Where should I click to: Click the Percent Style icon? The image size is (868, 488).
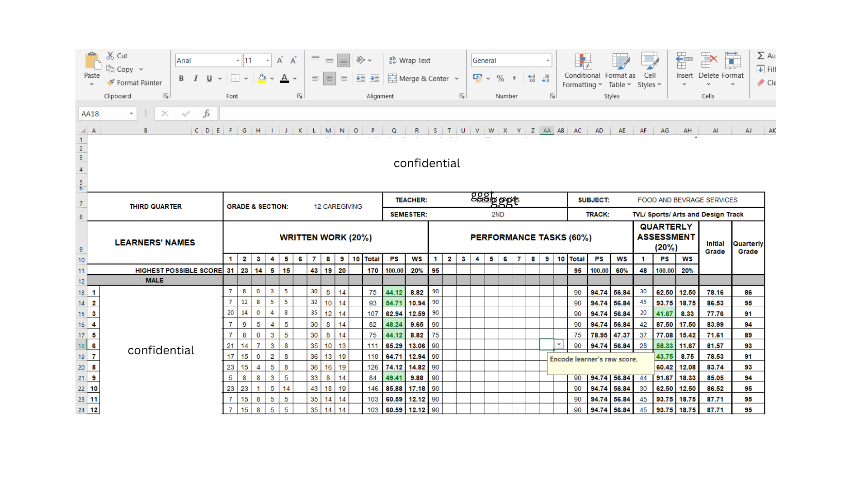(x=500, y=78)
